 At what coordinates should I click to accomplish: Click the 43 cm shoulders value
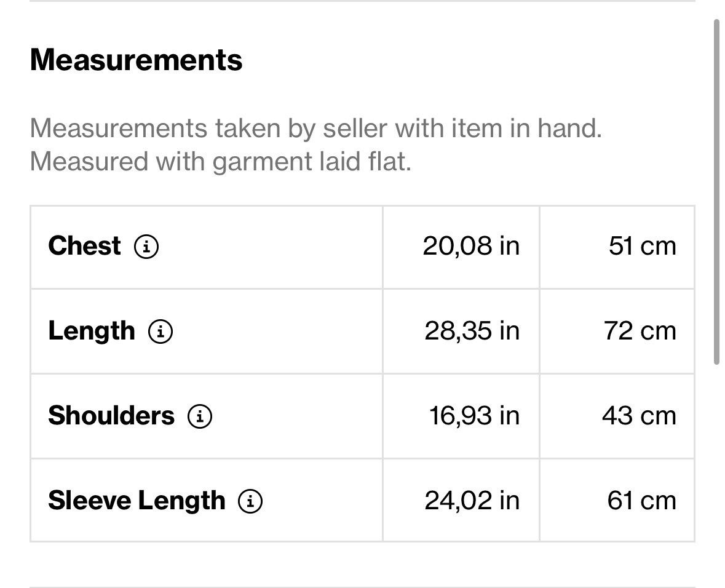tap(639, 416)
